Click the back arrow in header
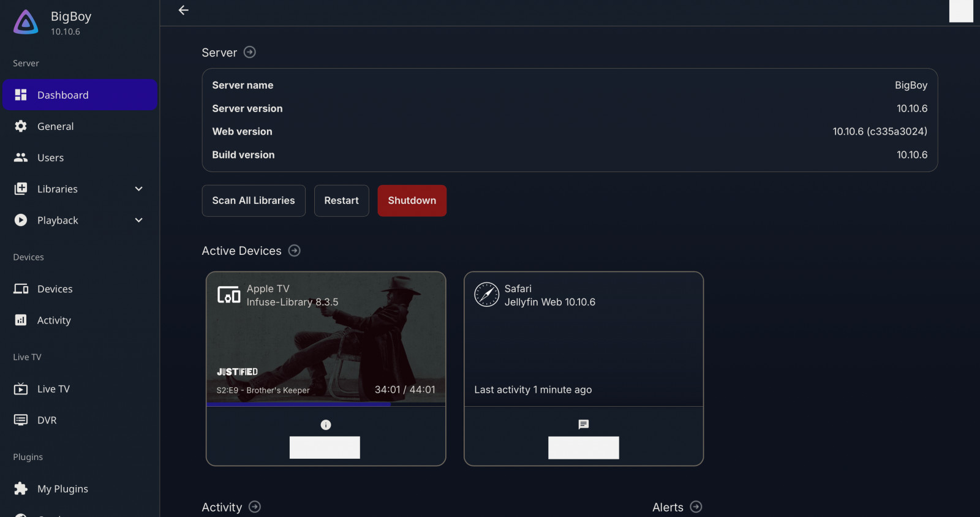Viewport: 980px width, 517px height. (183, 10)
